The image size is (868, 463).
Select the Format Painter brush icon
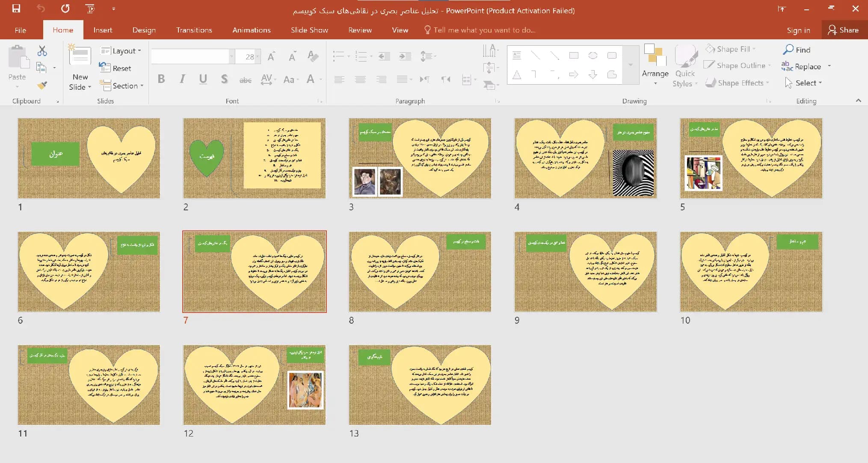pos(42,86)
